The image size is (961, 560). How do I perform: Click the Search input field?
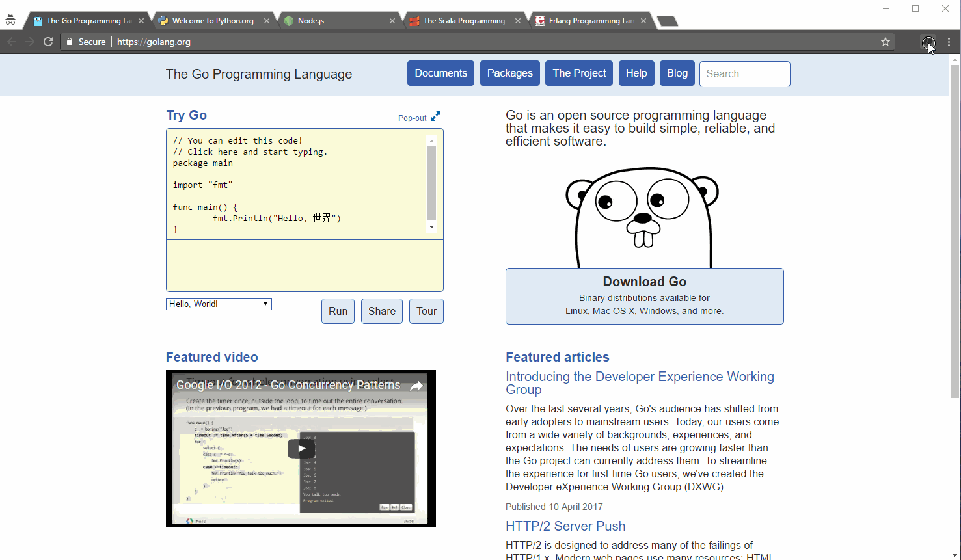click(x=745, y=74)
